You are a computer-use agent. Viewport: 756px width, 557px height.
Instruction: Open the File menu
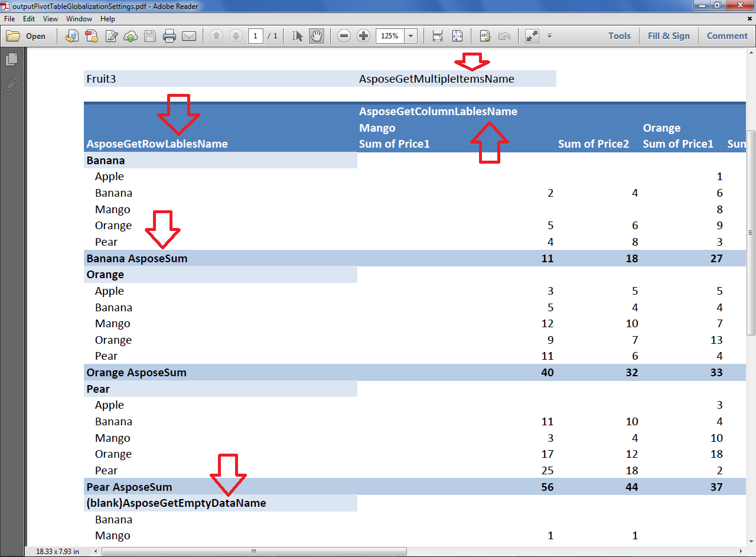[9, 19]
